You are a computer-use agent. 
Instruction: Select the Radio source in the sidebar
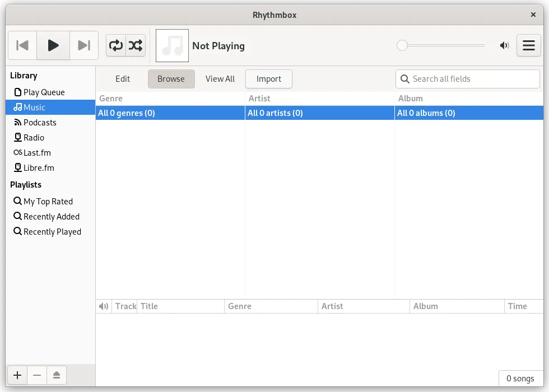(x=34, y=137)
